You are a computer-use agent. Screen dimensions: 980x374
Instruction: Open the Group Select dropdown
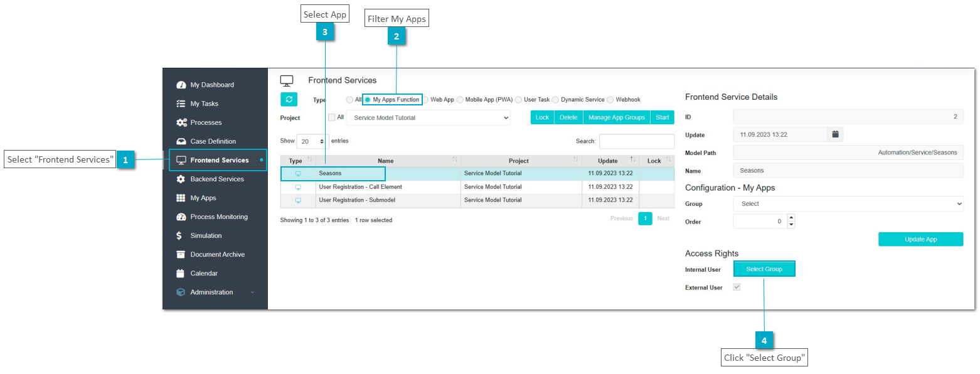848,203
